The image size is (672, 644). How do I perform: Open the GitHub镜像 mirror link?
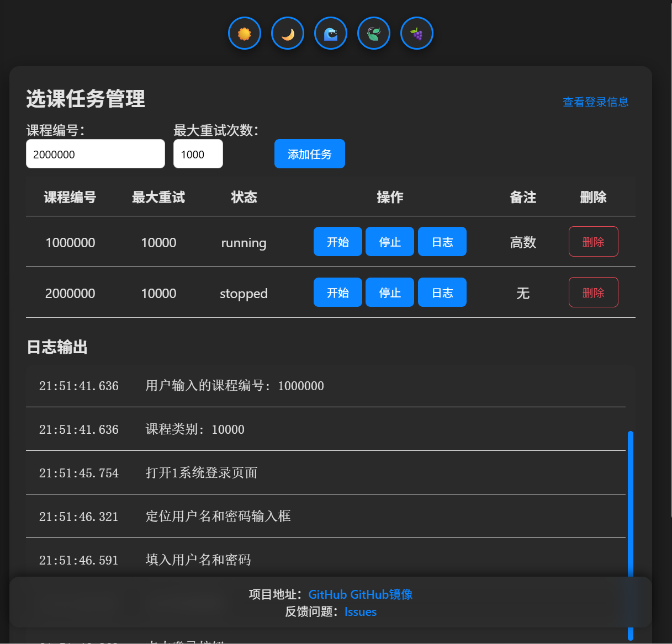(x=382, y=594)
